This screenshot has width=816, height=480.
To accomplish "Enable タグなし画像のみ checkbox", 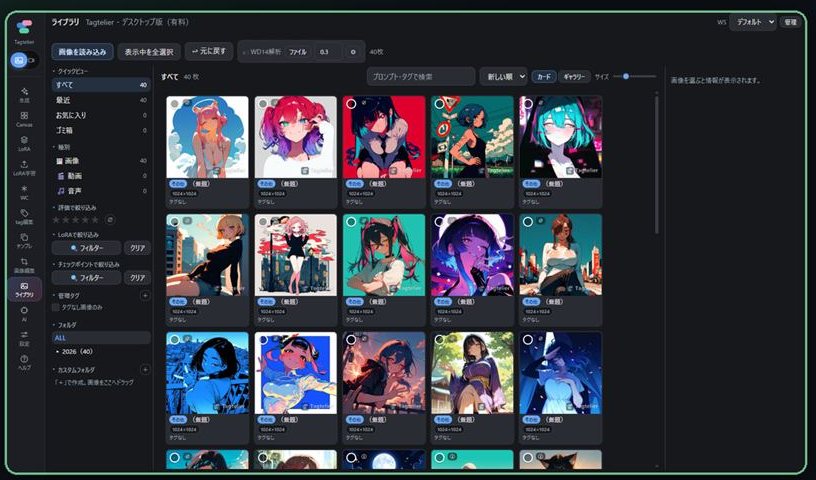I will (x=56, y=307).
